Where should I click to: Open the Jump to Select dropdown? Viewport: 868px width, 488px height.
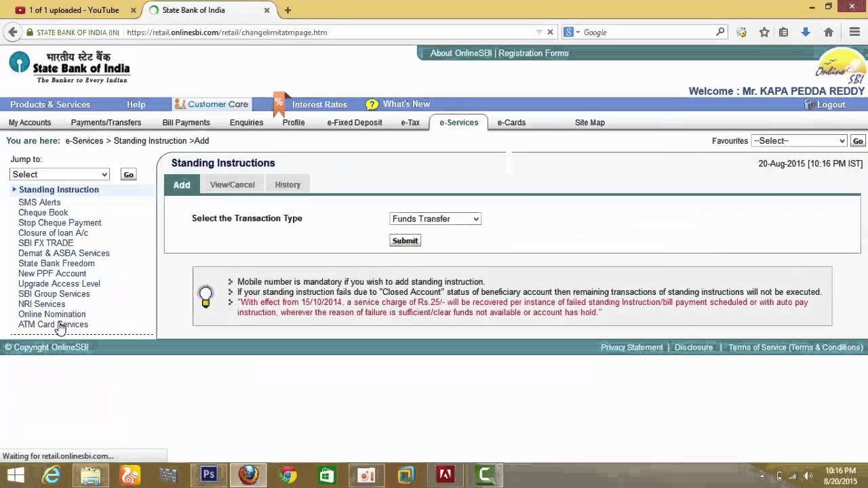tap(60, 174)
